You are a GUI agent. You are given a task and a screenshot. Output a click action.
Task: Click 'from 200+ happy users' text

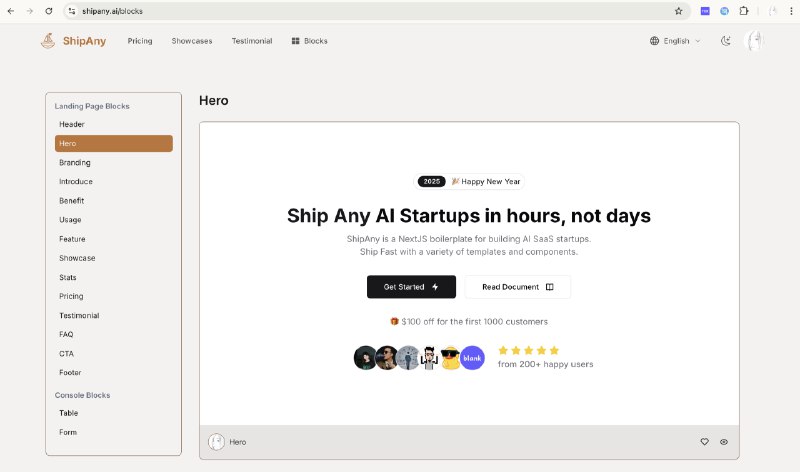click(x=545, y=364)
